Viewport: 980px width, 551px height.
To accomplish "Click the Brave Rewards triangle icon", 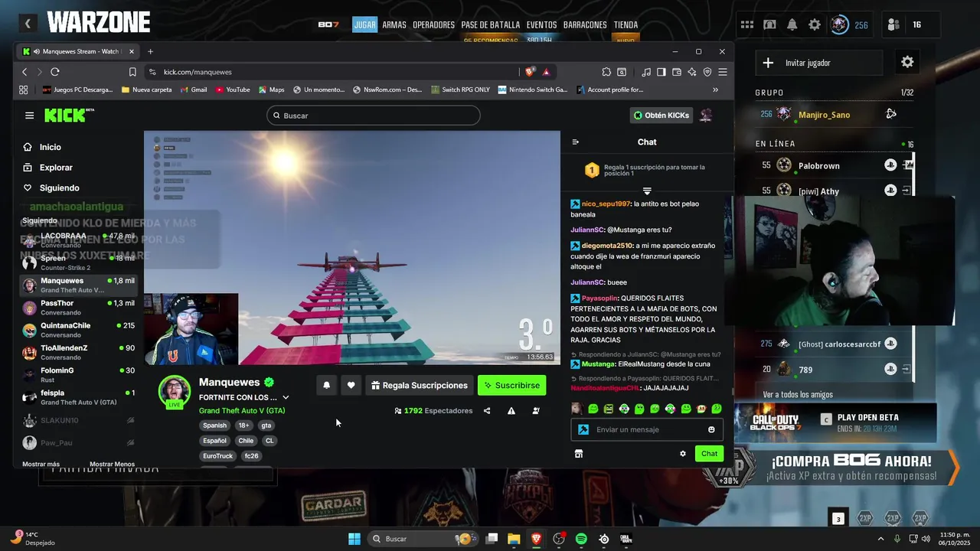I will [546, 72].
